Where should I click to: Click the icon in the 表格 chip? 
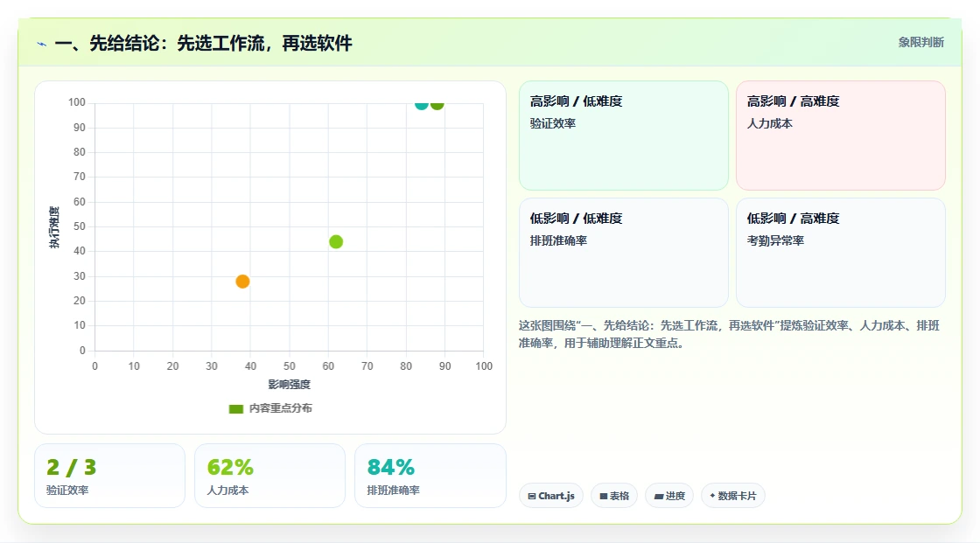click(x=604, y=496)
